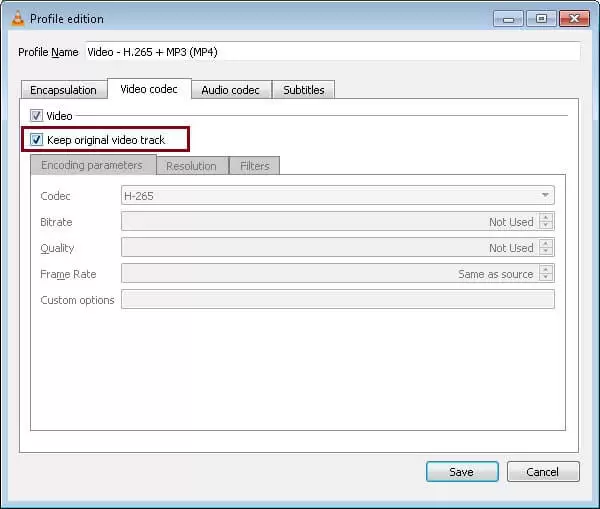
Task: Open the Audio codec tab
Action: click(231, 90)
